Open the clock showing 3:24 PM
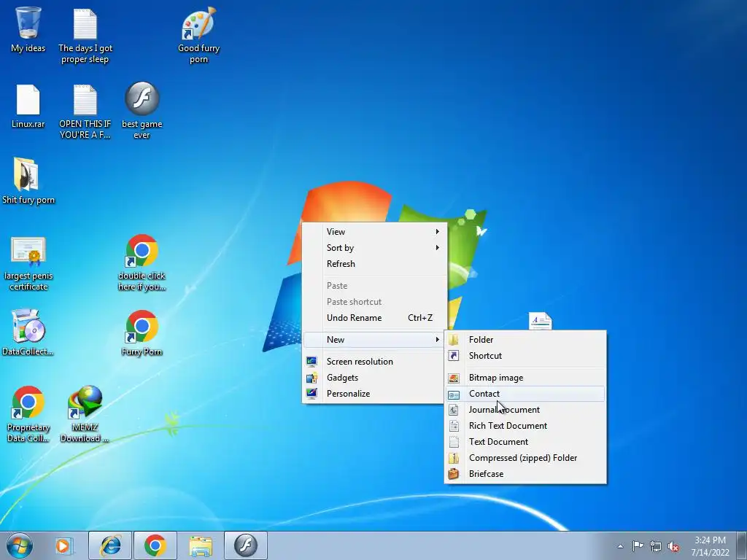The width and height of the screenshot is (747, 560). pyautogui.click(x=710, y=546)
